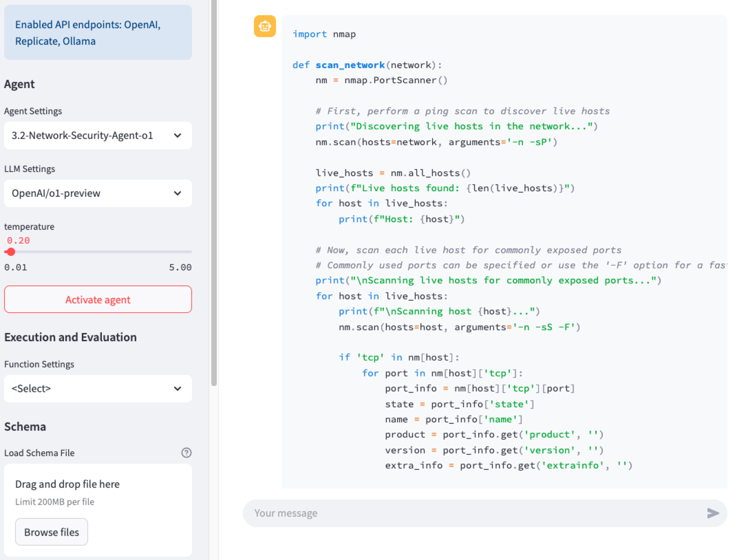This screenshot has height=560, width=746.
Task: Open the Agent Settings dropdown
Action: (x=98, y=136)
